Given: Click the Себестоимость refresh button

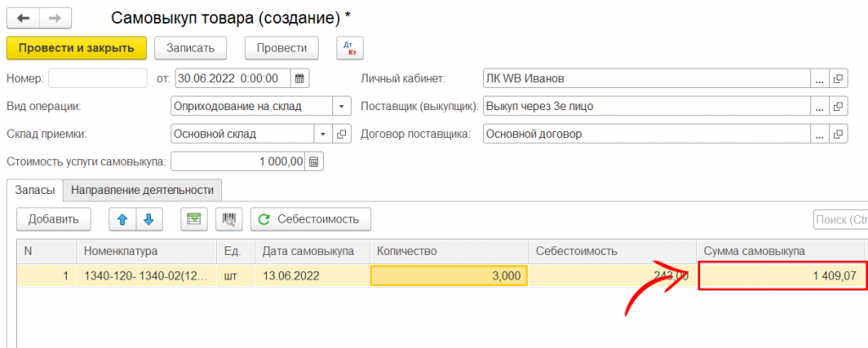Looking at the screenshot, I should 309,219.
